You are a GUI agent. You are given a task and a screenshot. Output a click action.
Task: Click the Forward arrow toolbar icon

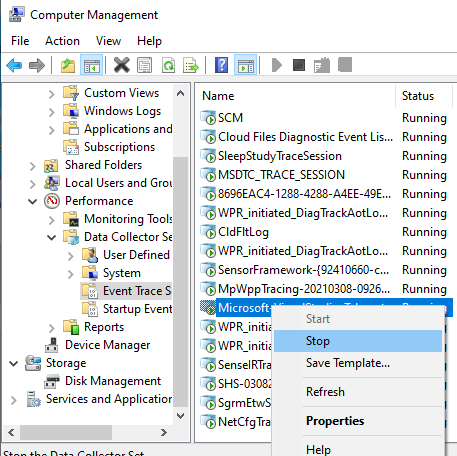click(37, 65)
